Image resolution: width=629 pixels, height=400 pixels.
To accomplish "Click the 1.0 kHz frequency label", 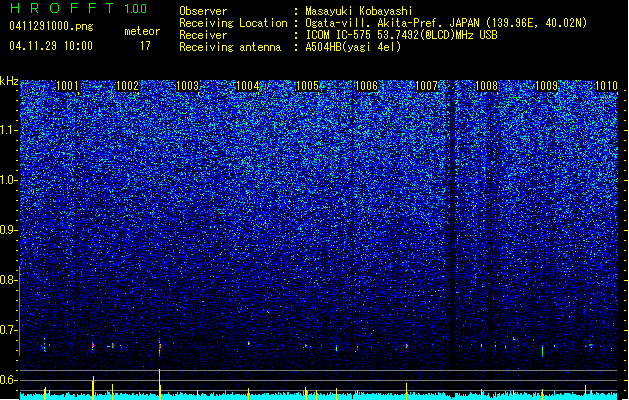I will click(9, 180).
